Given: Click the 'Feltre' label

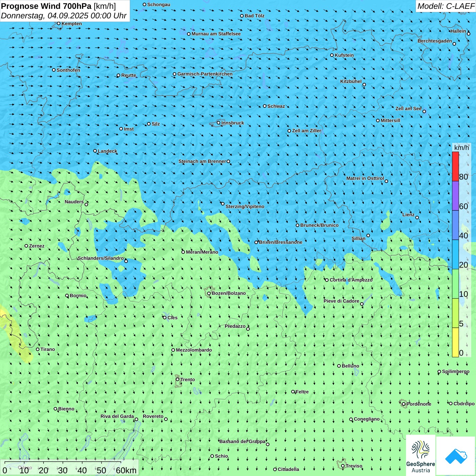Looking at the screenshot, I should tap(302, 392).
